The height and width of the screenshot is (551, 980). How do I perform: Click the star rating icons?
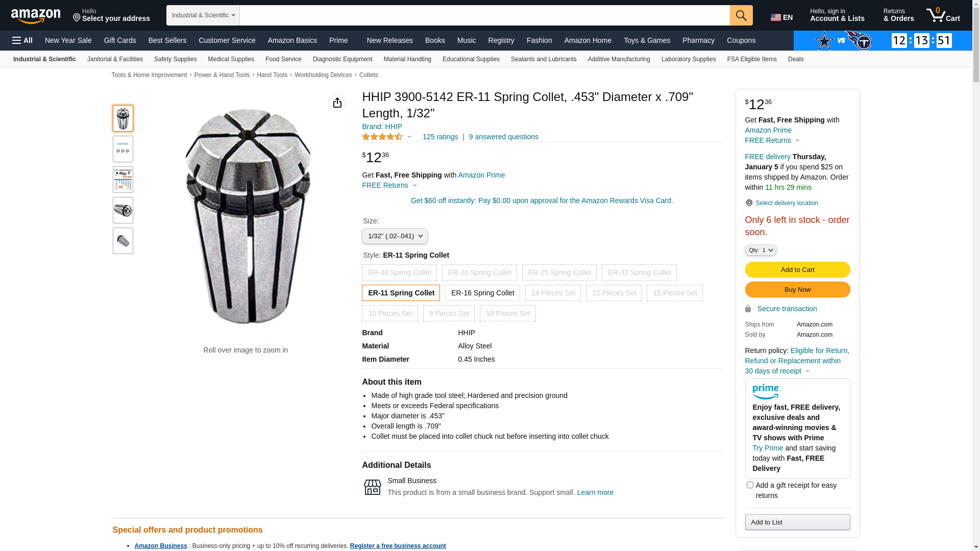382,137
